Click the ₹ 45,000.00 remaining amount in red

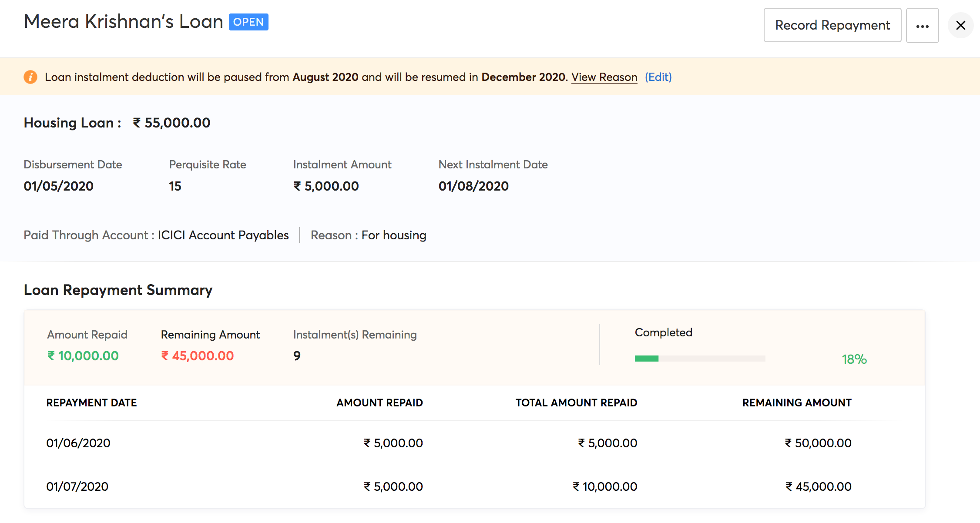click(198, 356)
